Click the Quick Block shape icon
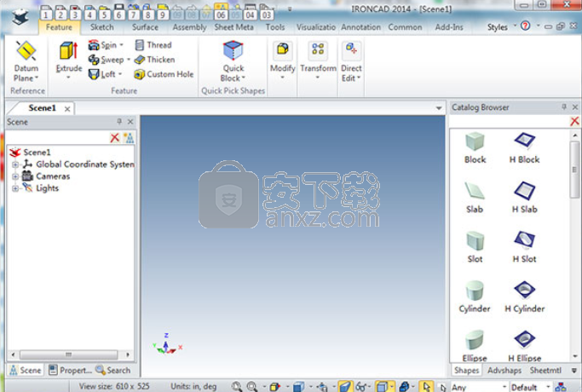The image size is (582, 392). (x=233, y=50)
